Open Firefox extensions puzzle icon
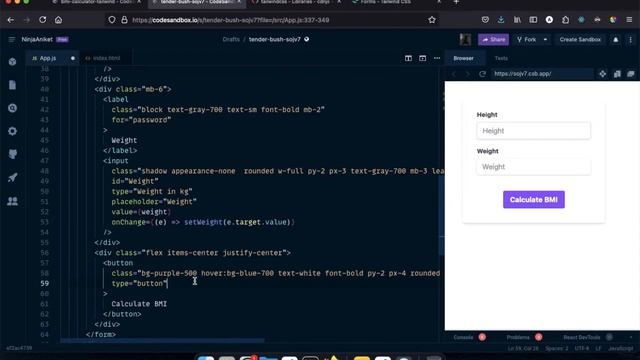Image resolution: width=640 pixels, height=360 pixels. click(565, 20)
